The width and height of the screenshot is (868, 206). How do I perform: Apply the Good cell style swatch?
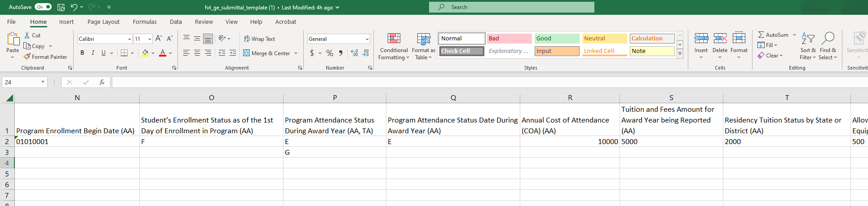557,39
